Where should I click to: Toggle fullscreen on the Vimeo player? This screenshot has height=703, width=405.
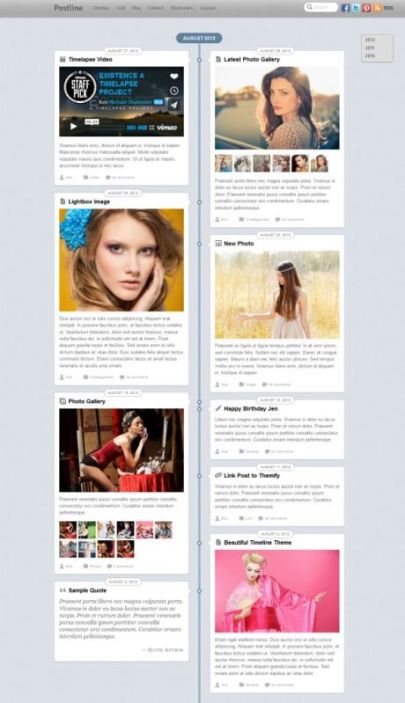152,128
